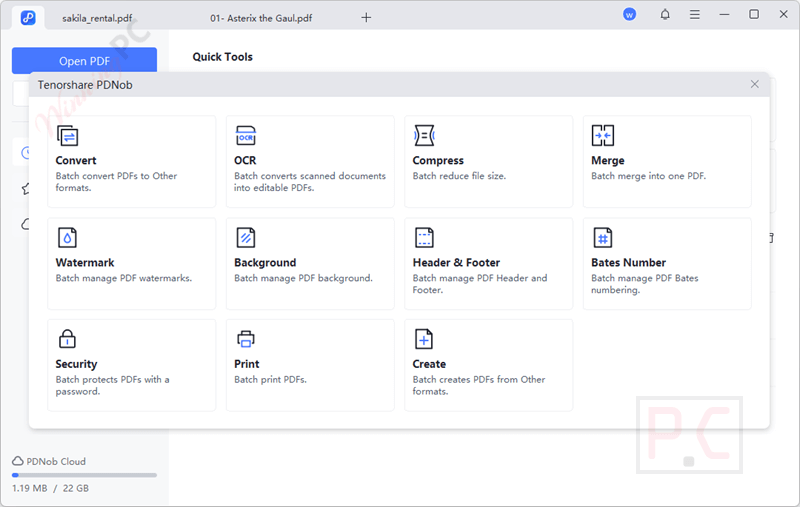This screenshot has height=507, width=800.
Task: Click 'Batch reduce file size.' description
Action: (459, 176)
